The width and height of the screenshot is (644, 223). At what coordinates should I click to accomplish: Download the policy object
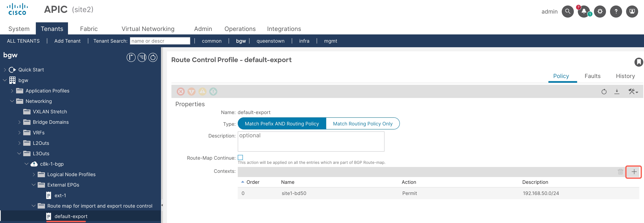point(617,92)
